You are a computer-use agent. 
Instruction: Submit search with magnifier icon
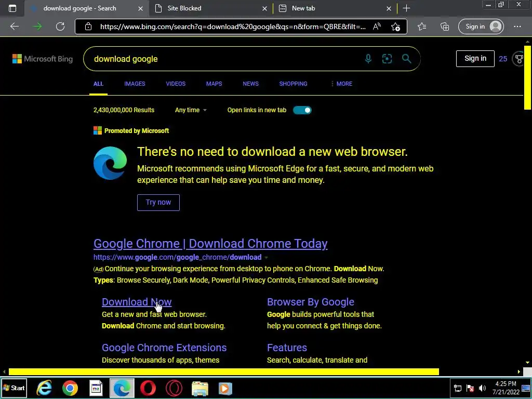(x=406, y=59)
